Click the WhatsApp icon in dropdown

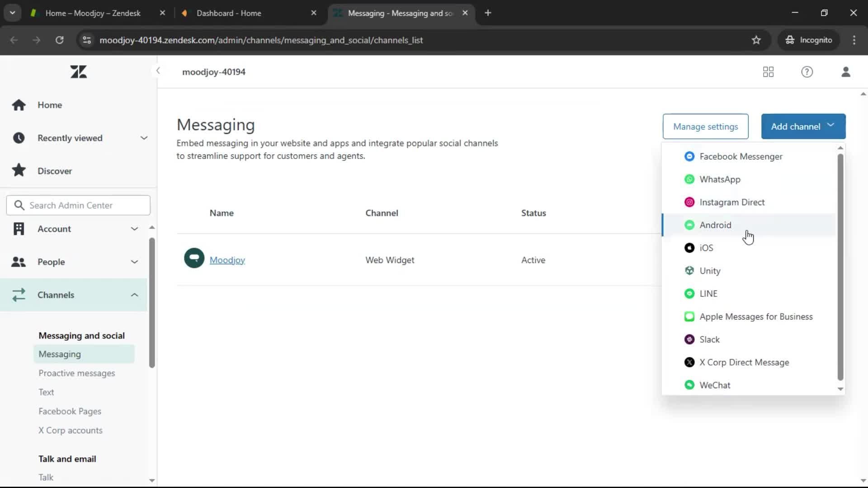[x=689, y=179]
